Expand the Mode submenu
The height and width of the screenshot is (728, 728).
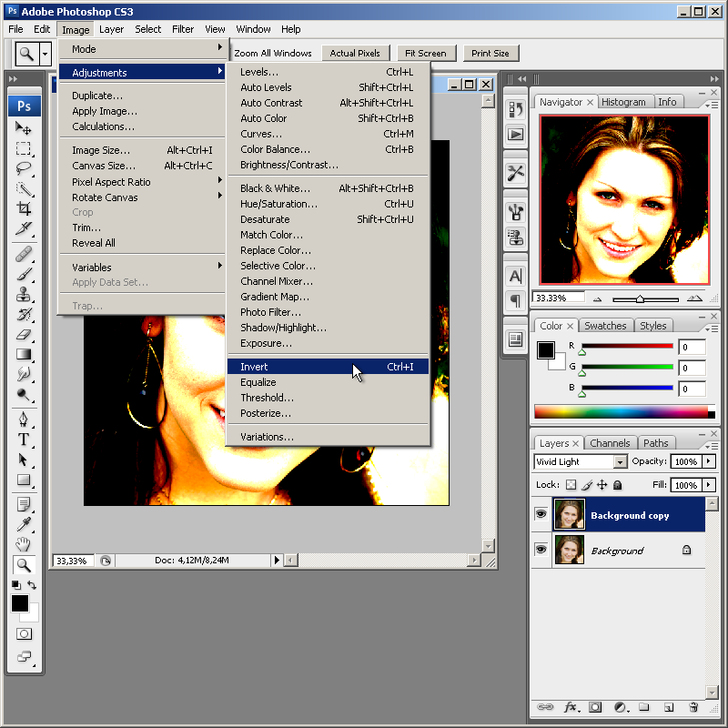[x=142, y=49]
